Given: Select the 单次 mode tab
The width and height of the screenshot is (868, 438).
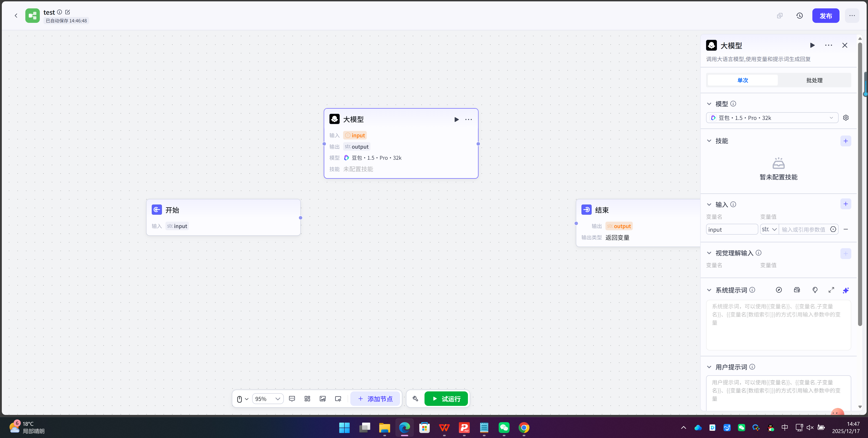Looking at the screenshot, I should click(742, 80).
